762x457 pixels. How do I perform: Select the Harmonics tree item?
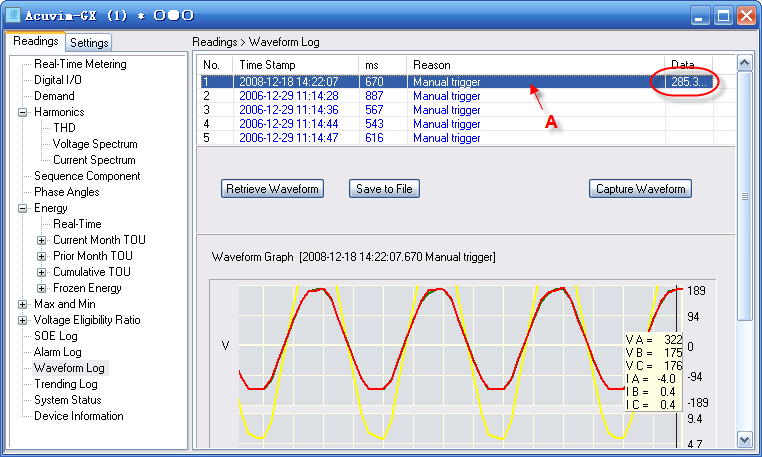59,112
